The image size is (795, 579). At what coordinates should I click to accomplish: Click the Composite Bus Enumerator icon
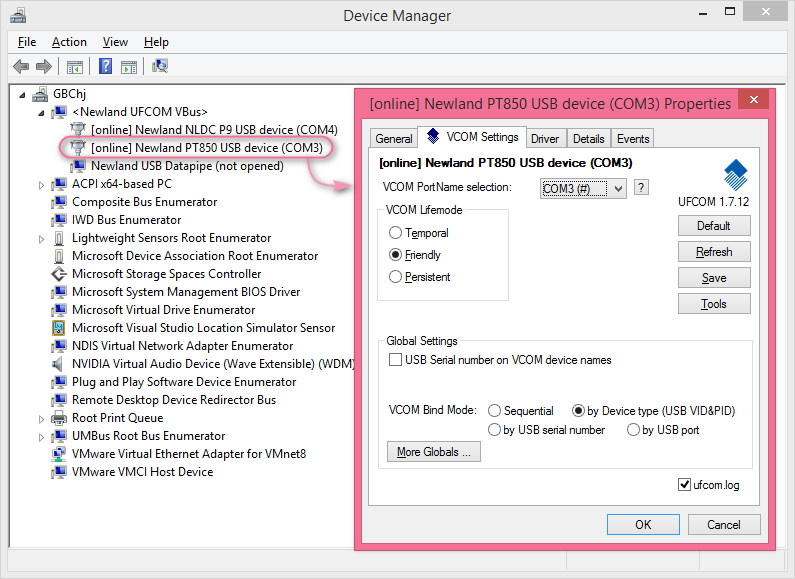(x=59, y=202)
